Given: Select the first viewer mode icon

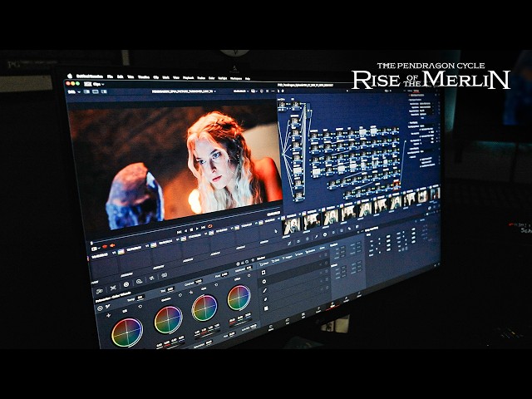Looking at the screenshot, I should pos(86,91).
